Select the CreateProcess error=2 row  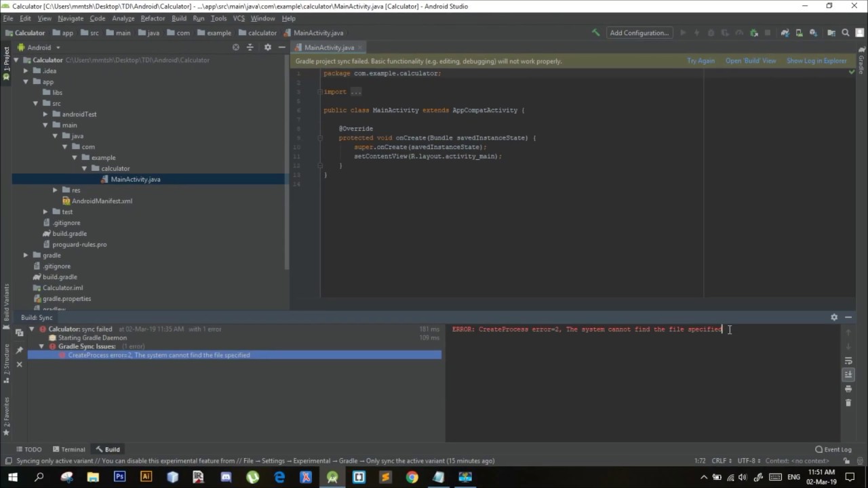[x=235, y=355]
